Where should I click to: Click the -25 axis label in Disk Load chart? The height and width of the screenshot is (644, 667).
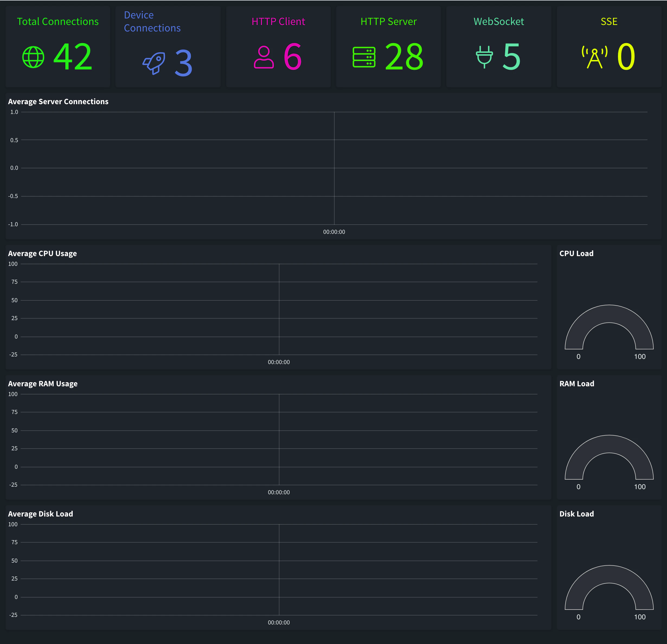[x=13, y=615]
